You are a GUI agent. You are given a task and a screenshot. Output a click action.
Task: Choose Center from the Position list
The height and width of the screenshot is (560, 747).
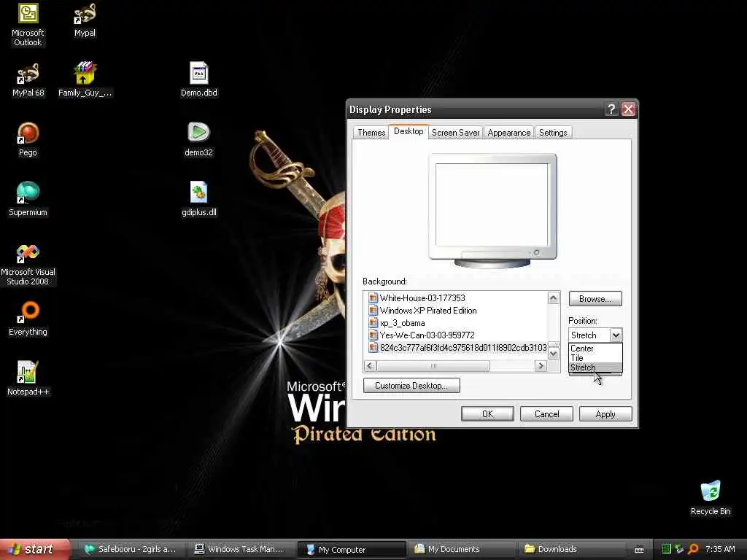tap(595, 349)
